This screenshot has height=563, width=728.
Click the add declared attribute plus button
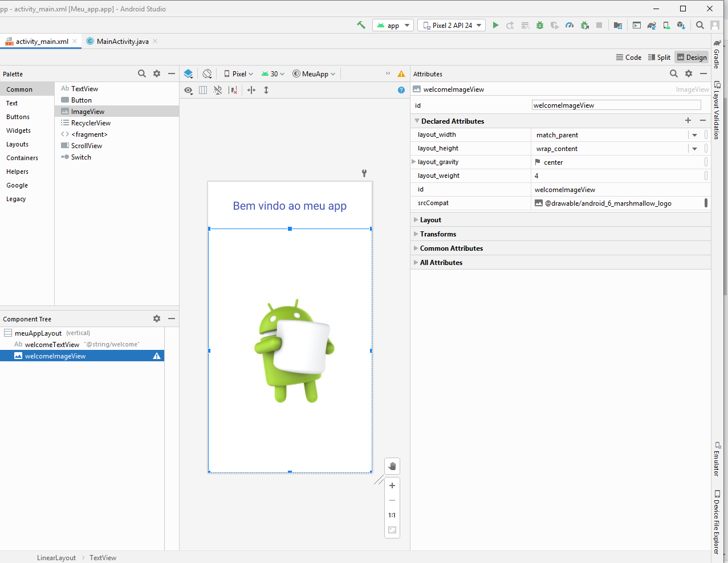pos(688,120)
